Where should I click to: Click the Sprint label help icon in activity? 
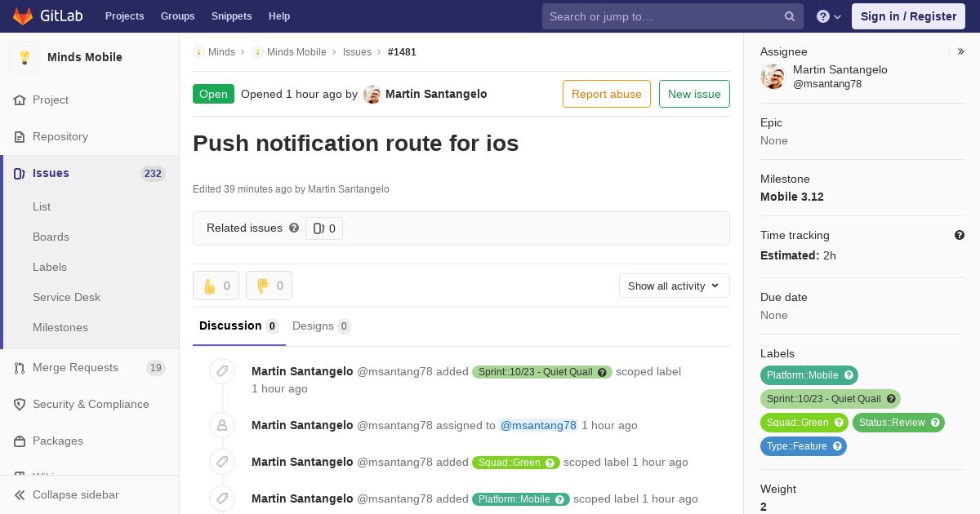click(603, 372)
